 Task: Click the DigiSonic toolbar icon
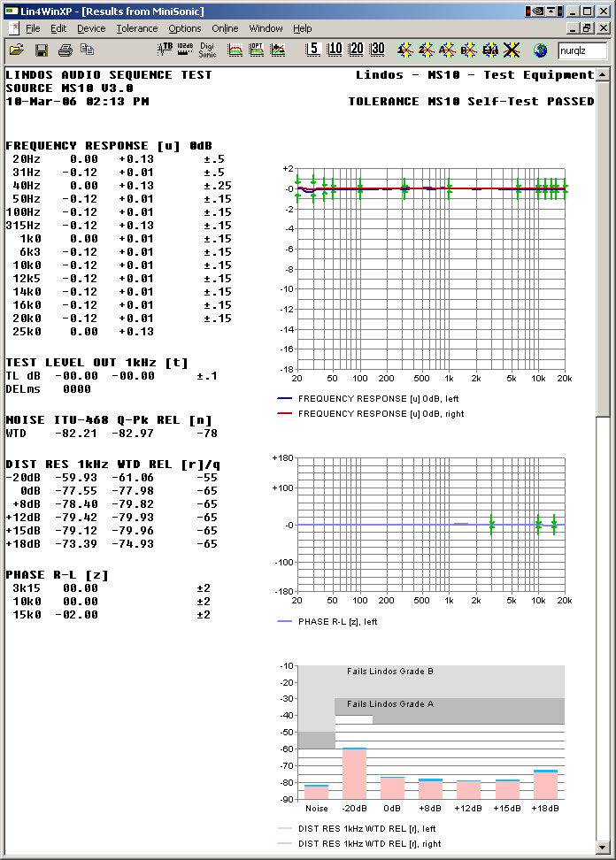point(207,50)
